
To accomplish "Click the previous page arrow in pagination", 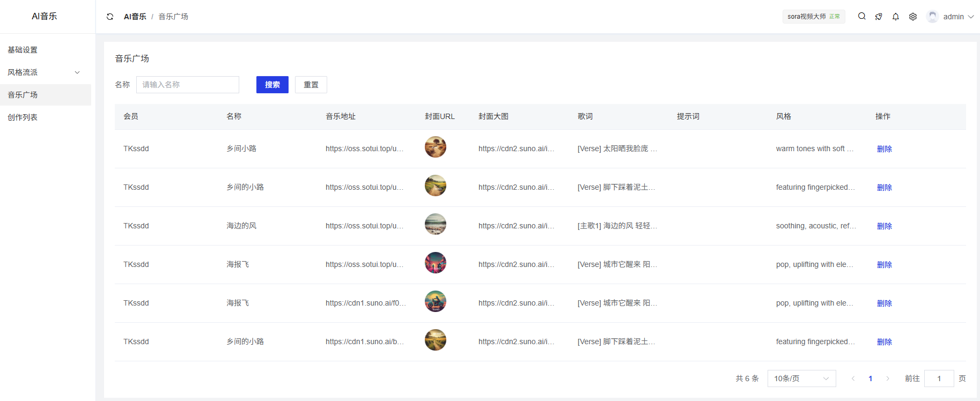I will click(853, 378).
